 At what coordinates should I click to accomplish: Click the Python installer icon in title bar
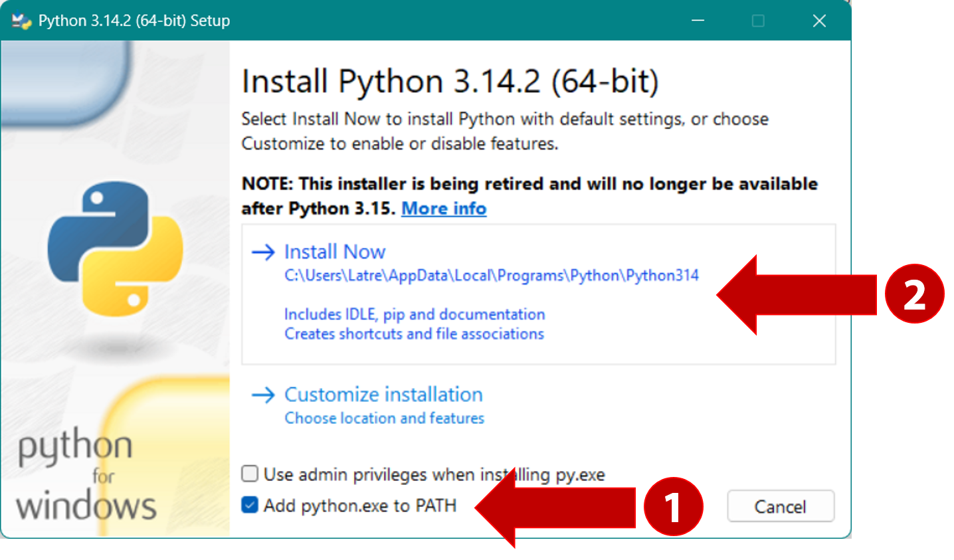click(21, 21)
